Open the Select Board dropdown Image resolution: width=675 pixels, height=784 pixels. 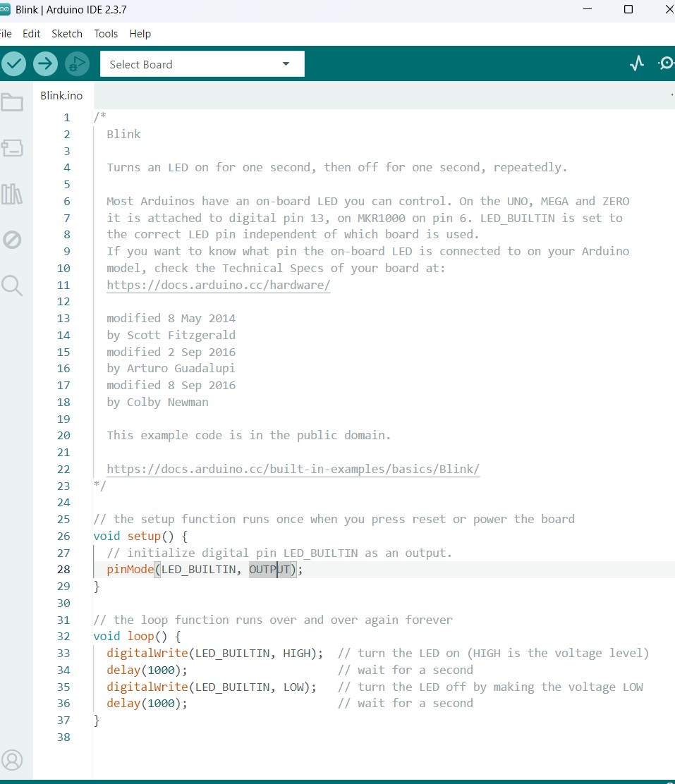click(202, 64)
